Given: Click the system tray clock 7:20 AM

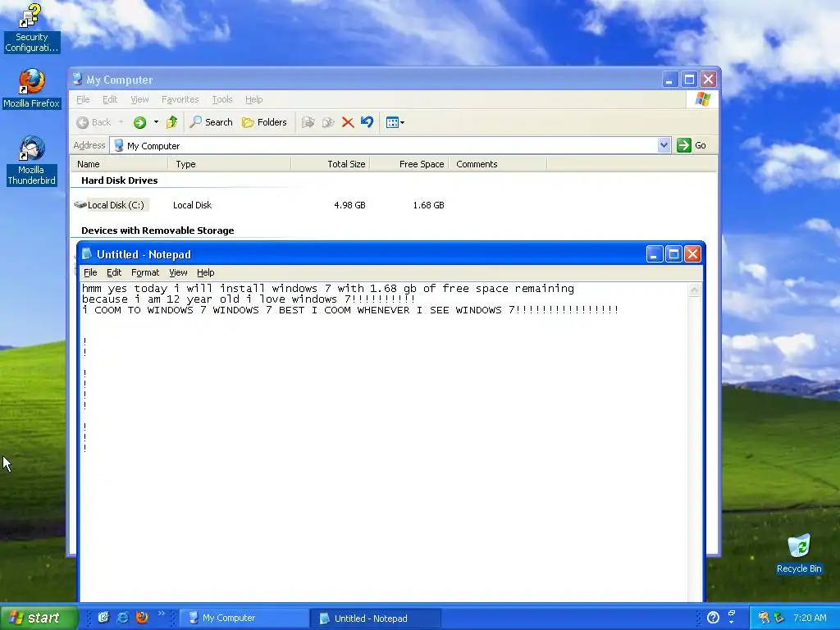Looking at the screenshot, I should (810, 618).
